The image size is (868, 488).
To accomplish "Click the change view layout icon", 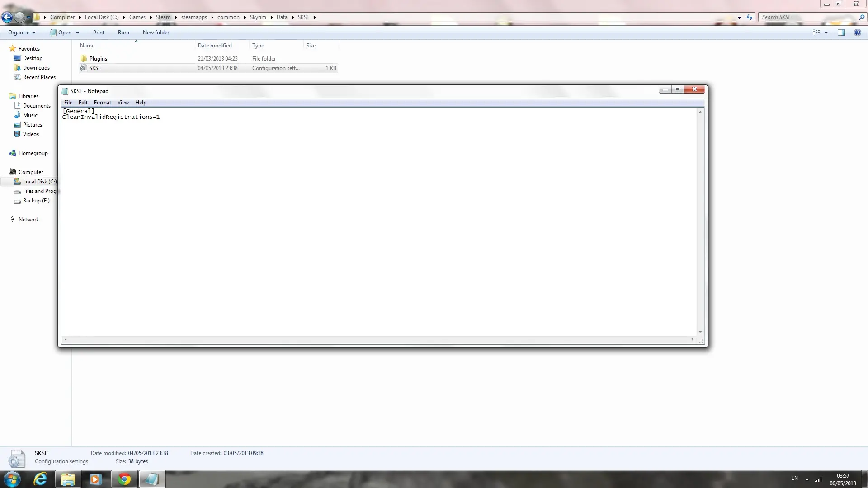I will [817, 32].
